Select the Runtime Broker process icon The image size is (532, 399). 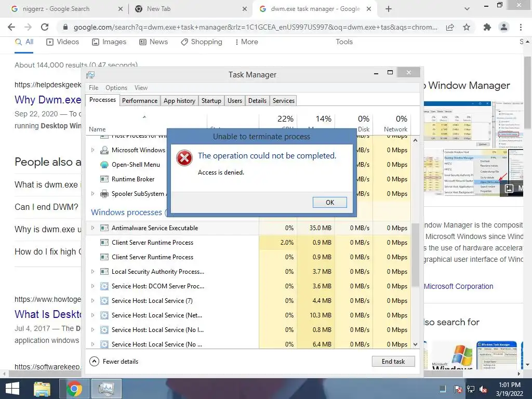pyautogui.click(x=104, y=179)
